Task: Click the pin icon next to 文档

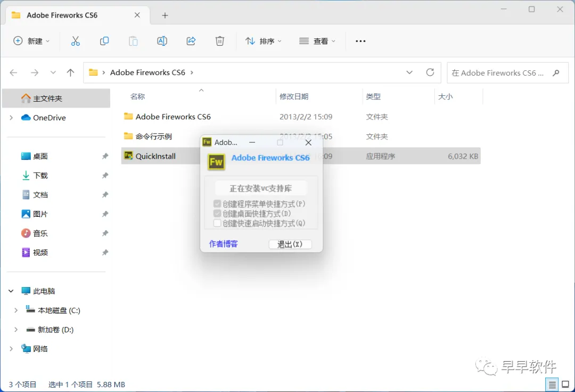Action: (x=105, y=195)
